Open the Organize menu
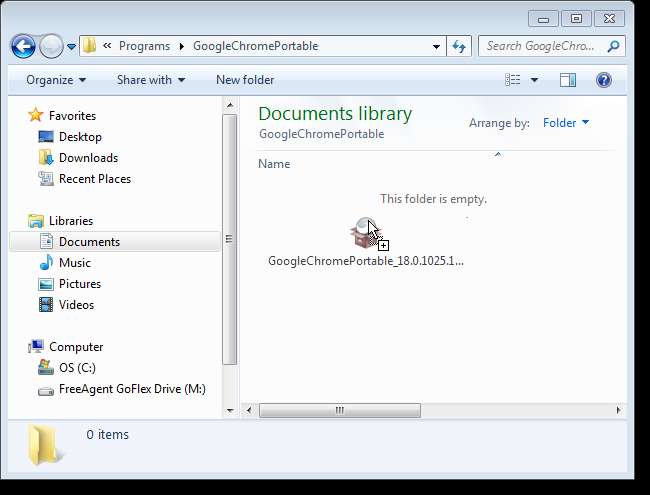The image size is (650, 495). coord(56,80)
